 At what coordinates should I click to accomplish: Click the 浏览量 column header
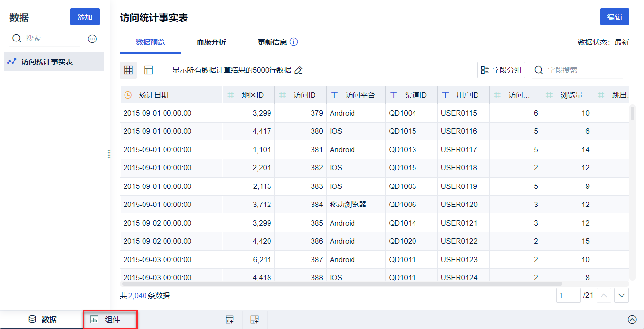[x=567, y=95]
